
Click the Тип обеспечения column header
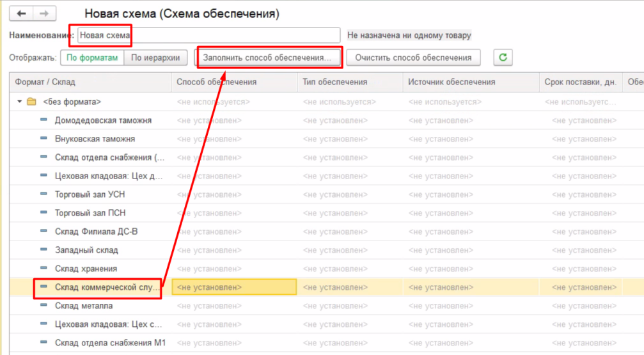pyautogui.click(x=334, y=82)
